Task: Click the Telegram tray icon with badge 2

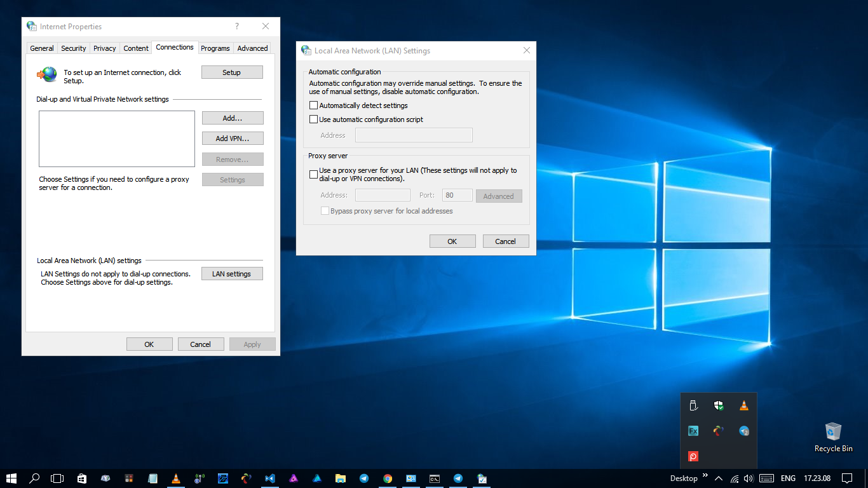Action: [744, 431]
